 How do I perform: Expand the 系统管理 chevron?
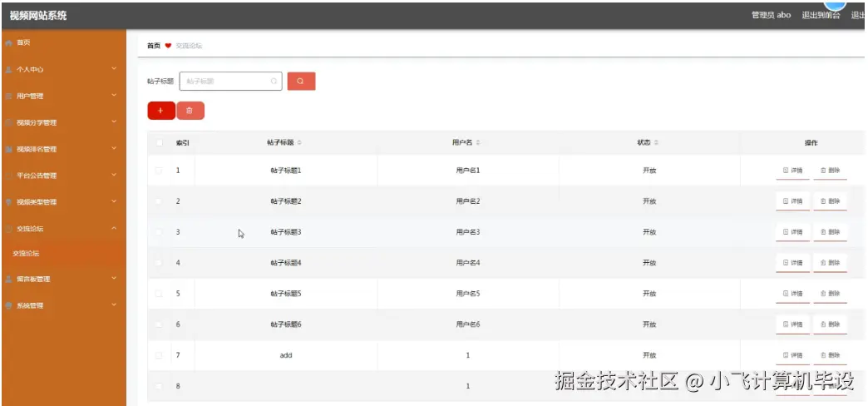point(114,305)
